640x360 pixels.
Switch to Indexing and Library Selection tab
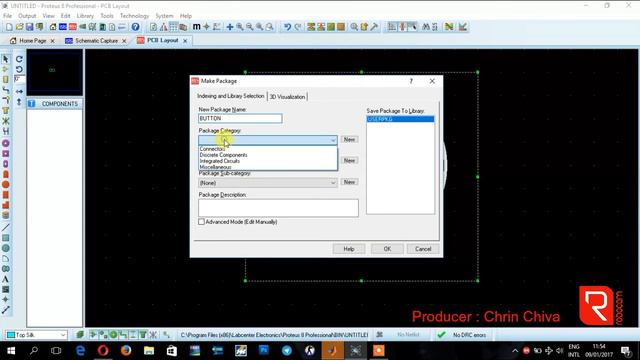[231, 96]
